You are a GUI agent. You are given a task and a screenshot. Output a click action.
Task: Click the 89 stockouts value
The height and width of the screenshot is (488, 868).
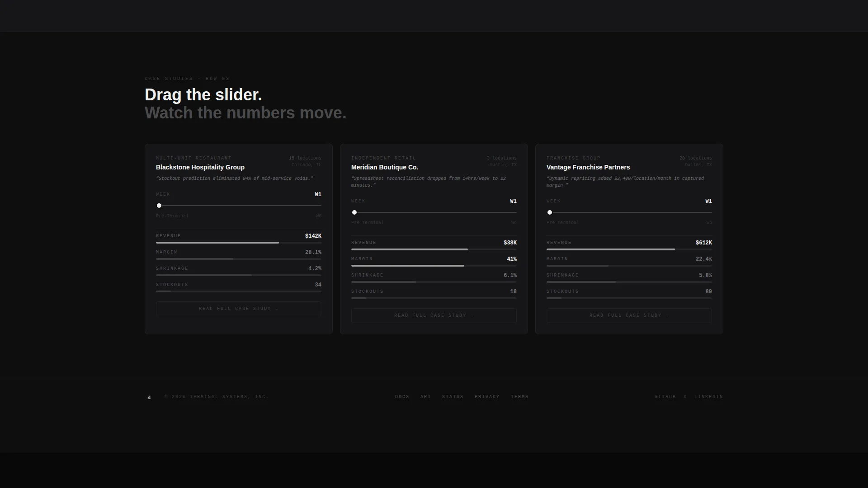709,291
